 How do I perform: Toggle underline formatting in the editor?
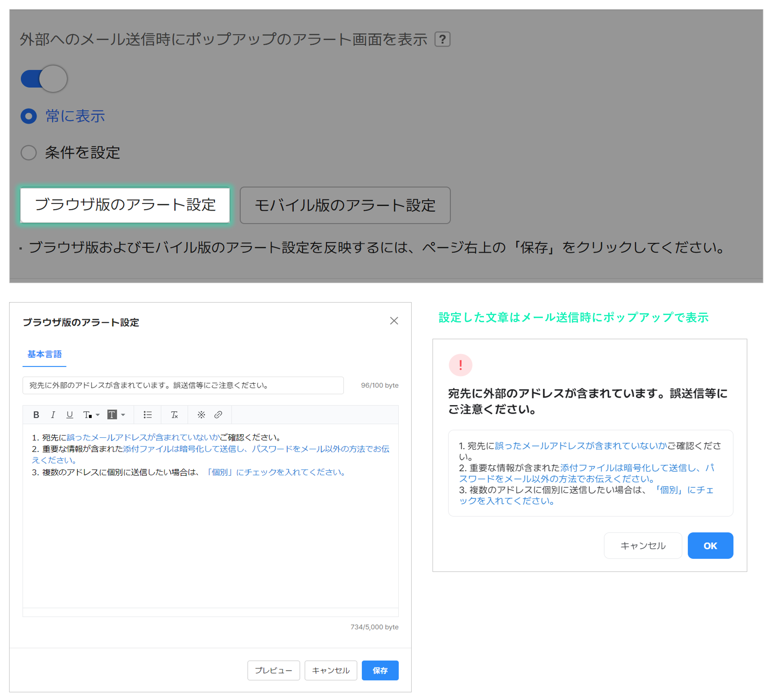tap(70, 415)
